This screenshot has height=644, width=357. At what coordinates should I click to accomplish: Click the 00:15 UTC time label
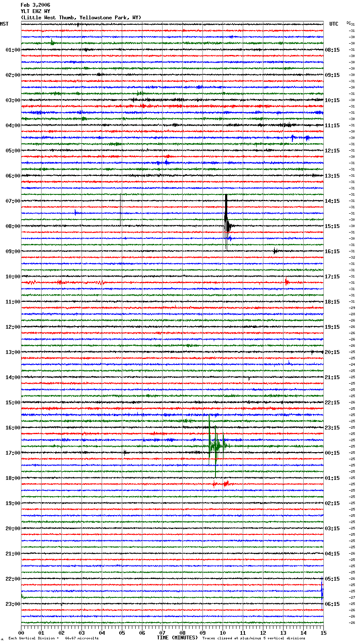click(x=332, y=453)
